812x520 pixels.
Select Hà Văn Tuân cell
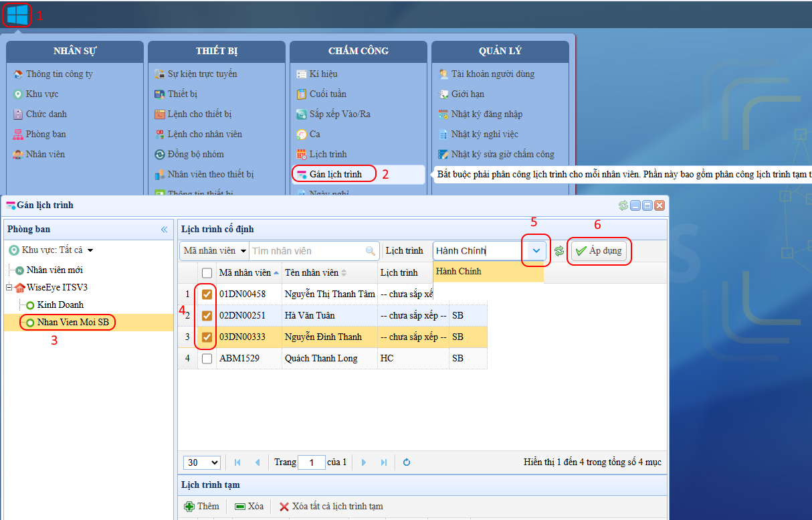coord(330,315)
